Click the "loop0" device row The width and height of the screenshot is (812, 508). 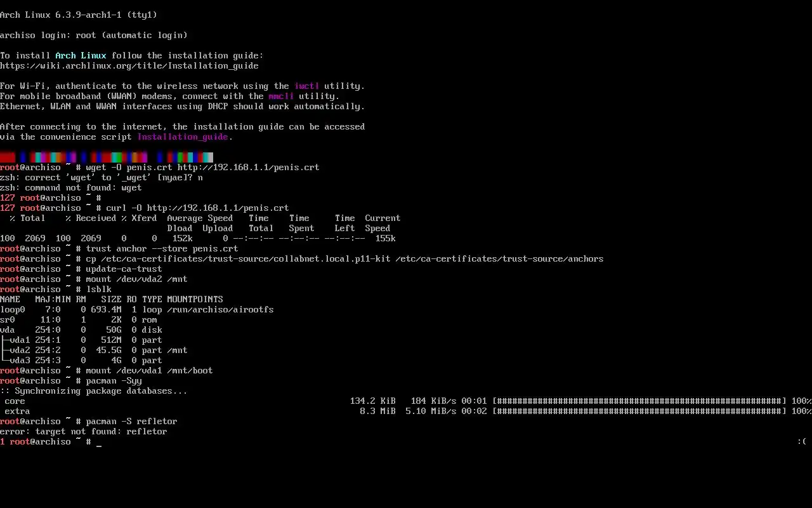click(x=137, y=309)
